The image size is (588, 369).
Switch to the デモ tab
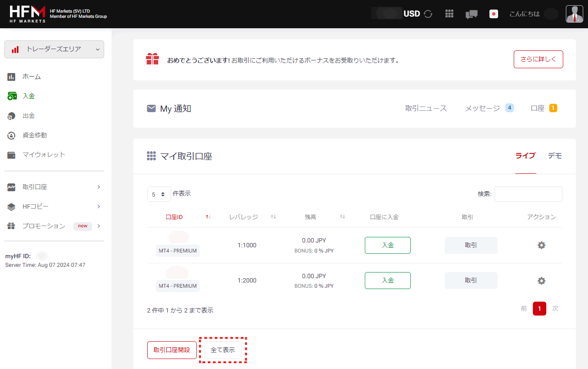tap(555, 156)
